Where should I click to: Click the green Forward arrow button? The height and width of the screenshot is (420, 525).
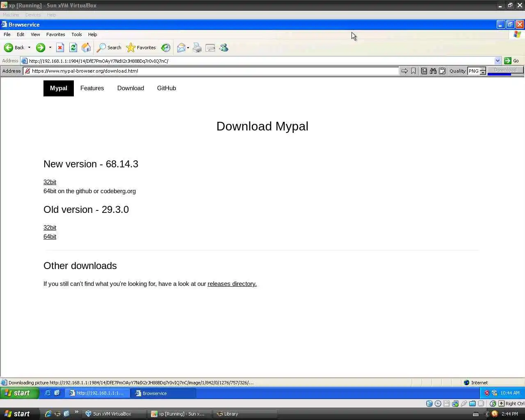point(40,48)
